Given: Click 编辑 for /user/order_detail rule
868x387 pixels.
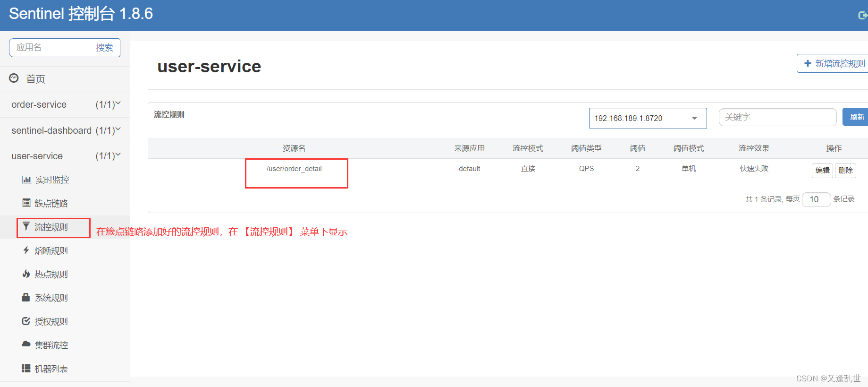Looking at the screenshot, I should 822,171.
